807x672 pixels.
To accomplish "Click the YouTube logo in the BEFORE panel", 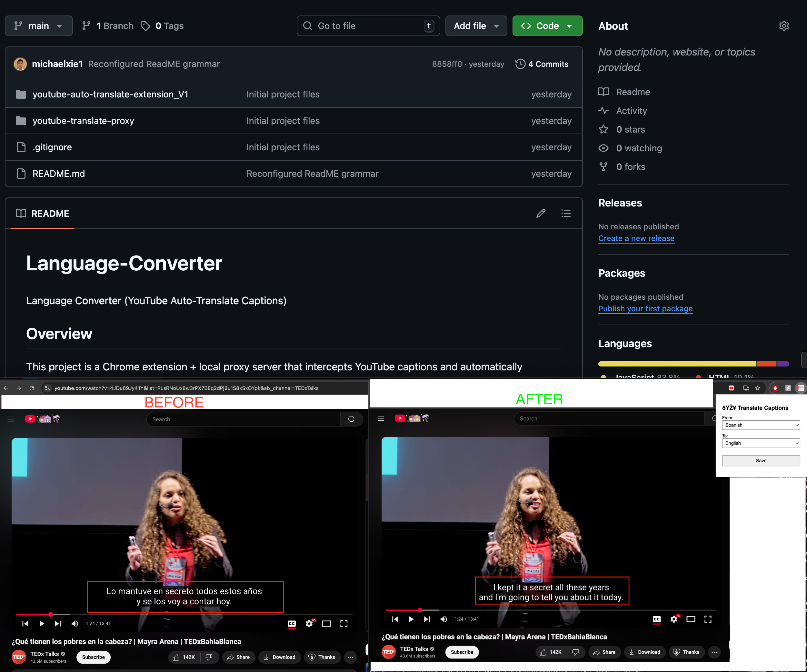I will pos(42,419).
